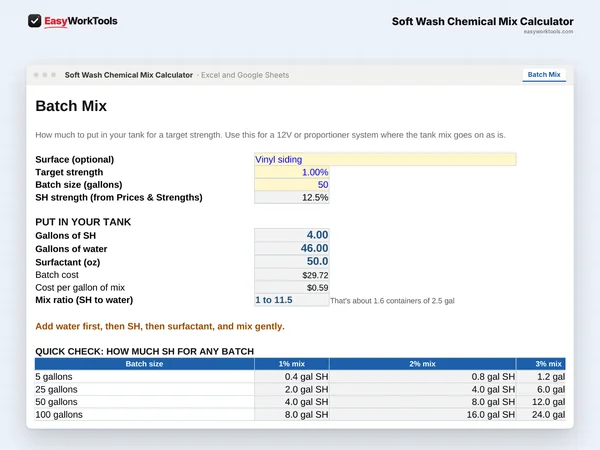Image resolution: width=600 pixels, height=450 pixels.
Task: Click the Soft Wash Chemical Mix Calculator window title
Action: (x=129, y=75)
